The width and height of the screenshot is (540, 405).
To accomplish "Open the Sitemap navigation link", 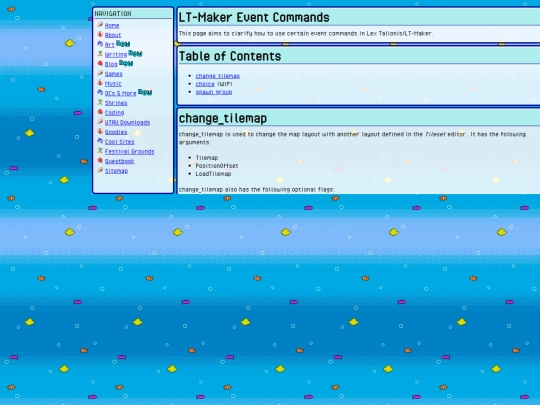I will tap(116, 171).
